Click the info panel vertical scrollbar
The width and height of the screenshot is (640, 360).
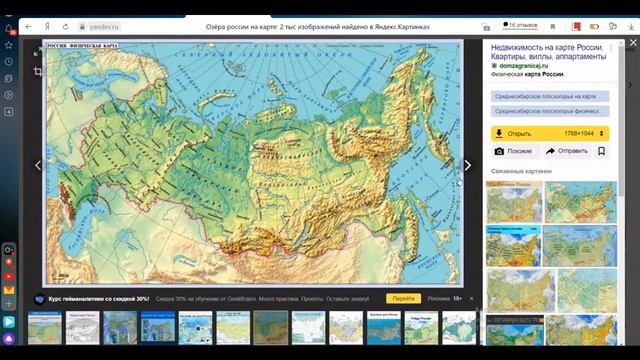(x=622, y=122)
